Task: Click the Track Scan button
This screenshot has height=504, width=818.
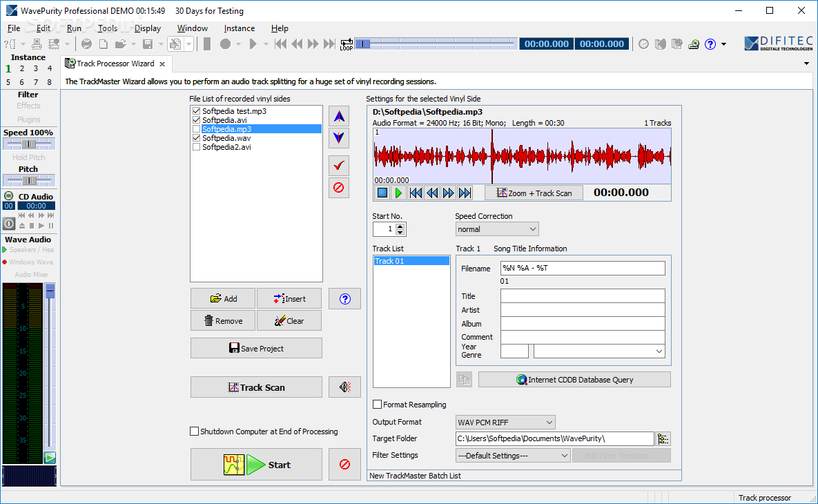Action: point(256,387)
